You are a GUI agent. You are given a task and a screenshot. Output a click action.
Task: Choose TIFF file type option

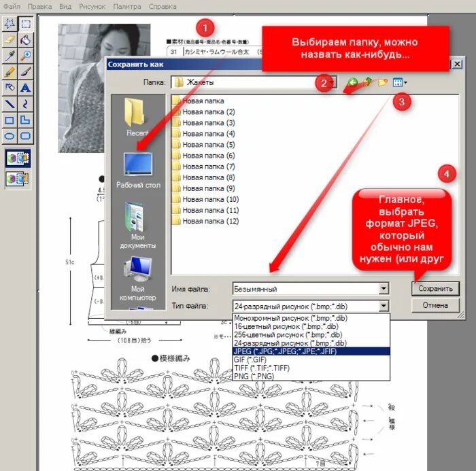point(311,368)
